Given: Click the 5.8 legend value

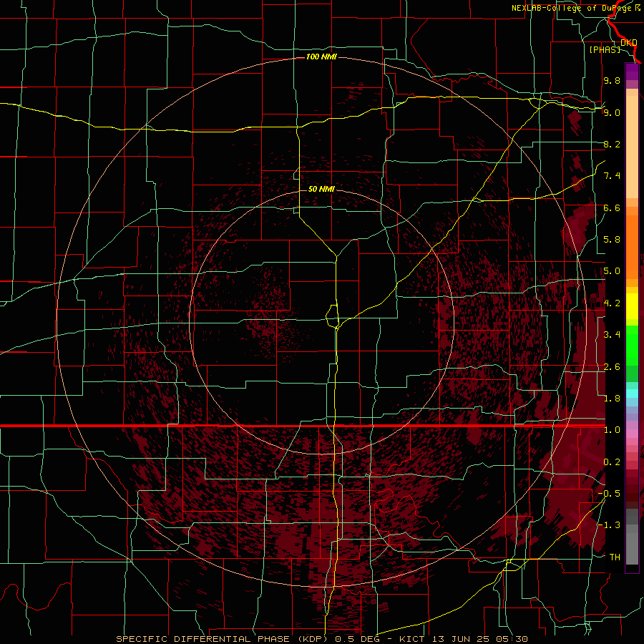Looking at the screenshot, I should coord(612,240).
